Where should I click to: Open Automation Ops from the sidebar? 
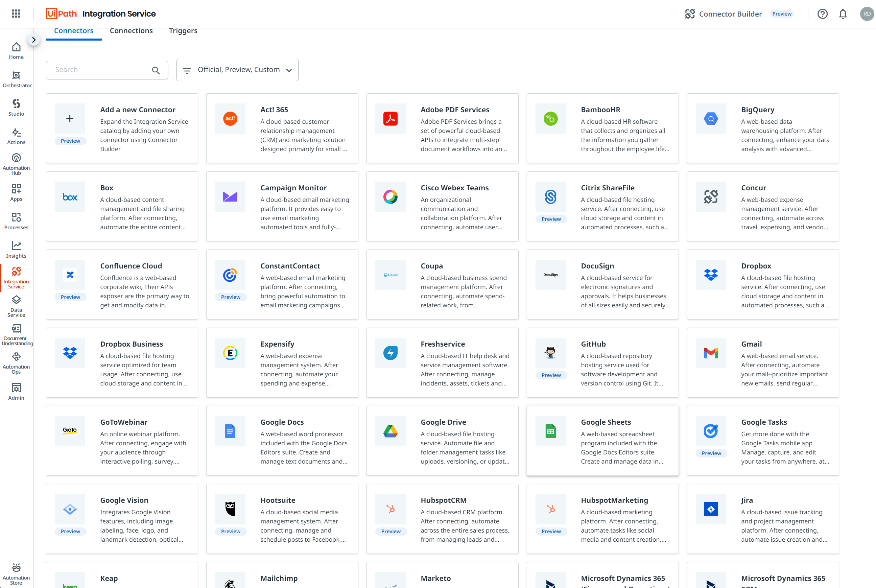click(16, 363)
